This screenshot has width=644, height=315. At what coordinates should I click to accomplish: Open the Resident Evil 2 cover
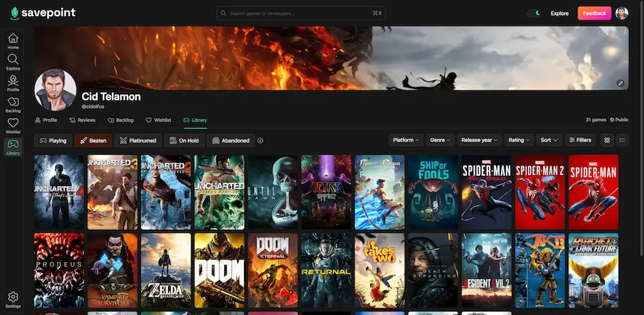click(x=487, y=271)
